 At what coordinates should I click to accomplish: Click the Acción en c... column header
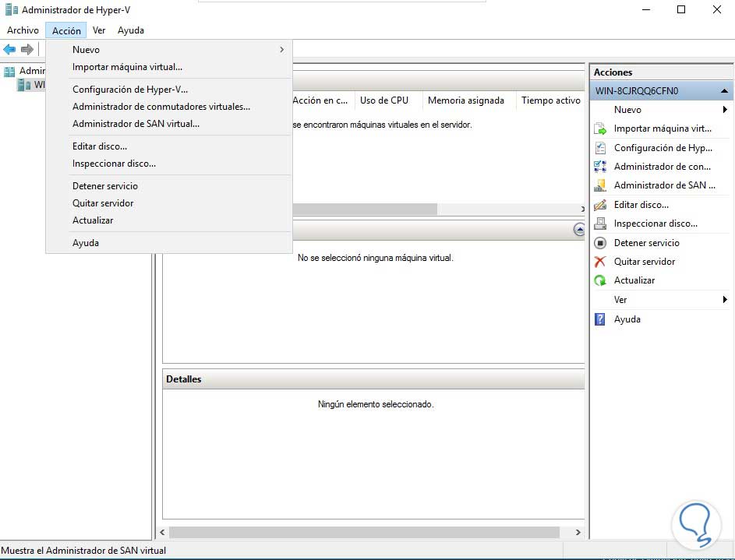point(323,100)
